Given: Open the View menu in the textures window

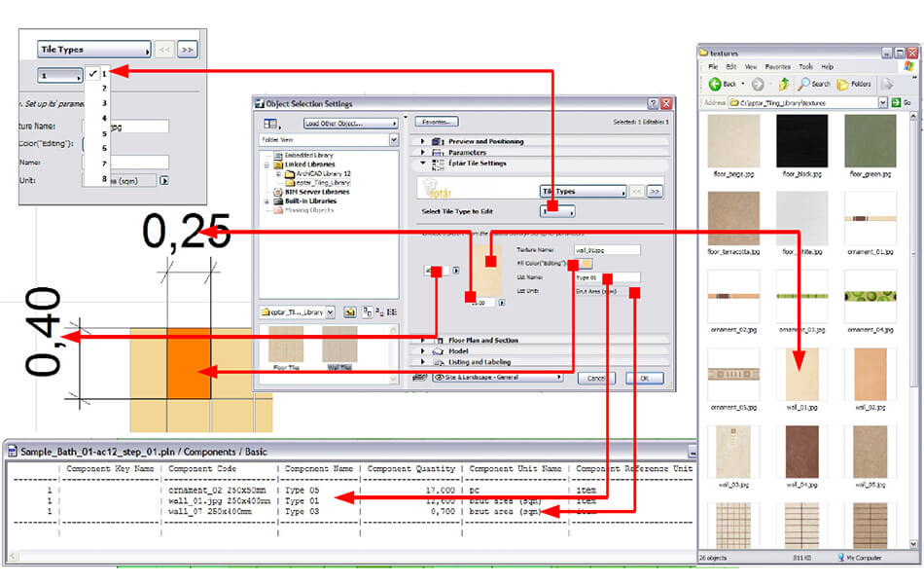Looking at the screenshot, I should (751, 67).
